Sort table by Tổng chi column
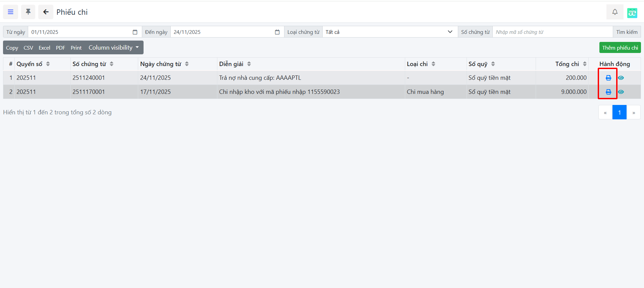644x288 pixels. [570, 64]
